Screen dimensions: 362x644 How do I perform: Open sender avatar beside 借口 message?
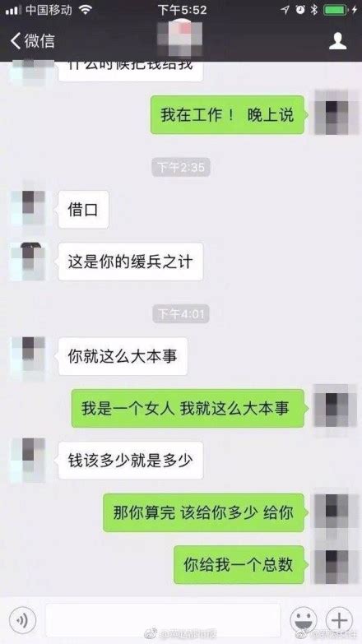pyautogui.click(x=28, y=208)
